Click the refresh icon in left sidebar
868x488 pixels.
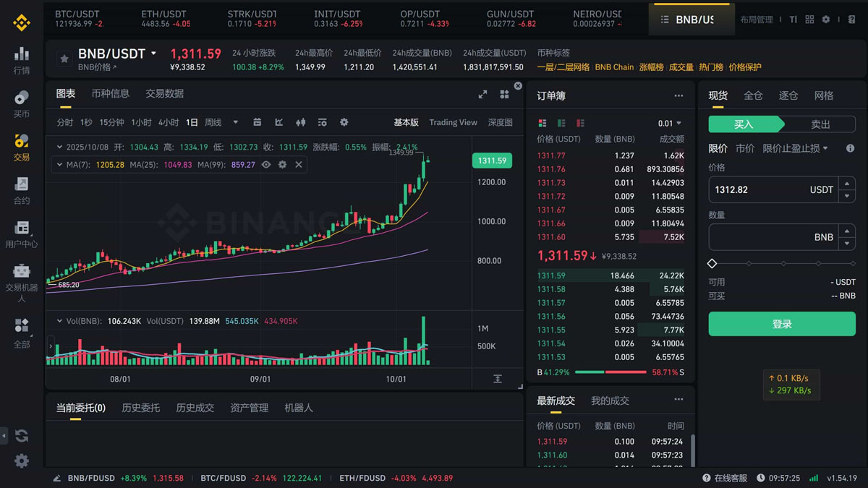click(22, 435)
